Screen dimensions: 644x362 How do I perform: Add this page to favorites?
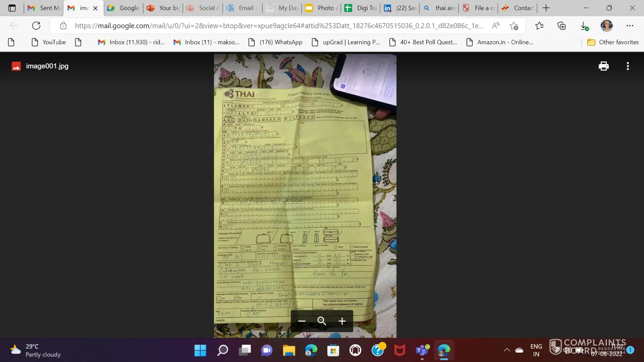point(514,26)
